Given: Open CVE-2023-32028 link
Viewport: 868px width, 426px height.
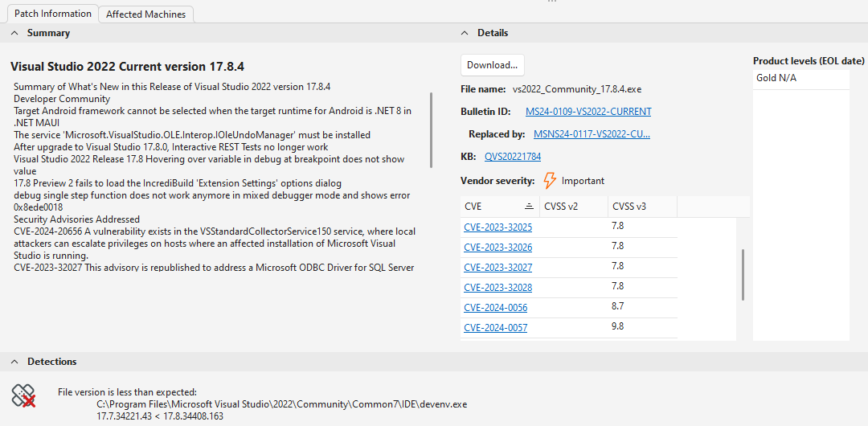Looking at the screenshot, I should coord(498,288).
